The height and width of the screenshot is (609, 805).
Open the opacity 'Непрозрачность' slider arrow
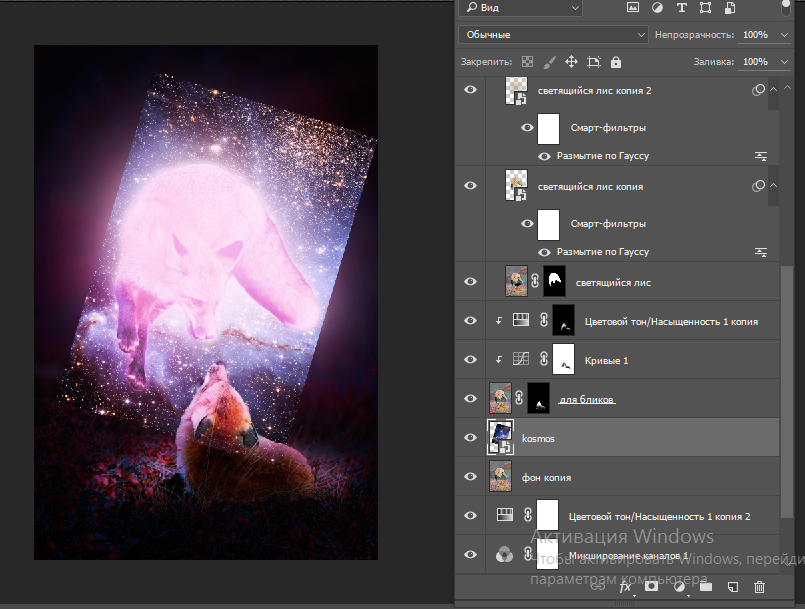(784, 34)
